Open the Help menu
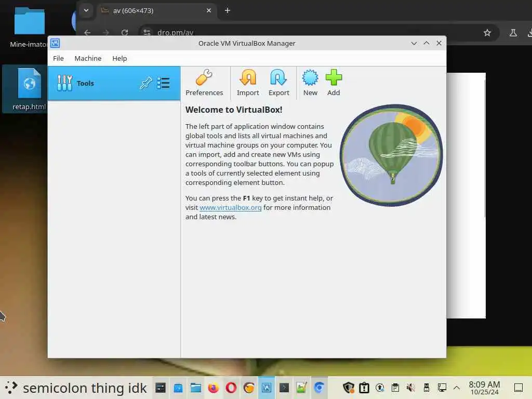 click(119, 58)
